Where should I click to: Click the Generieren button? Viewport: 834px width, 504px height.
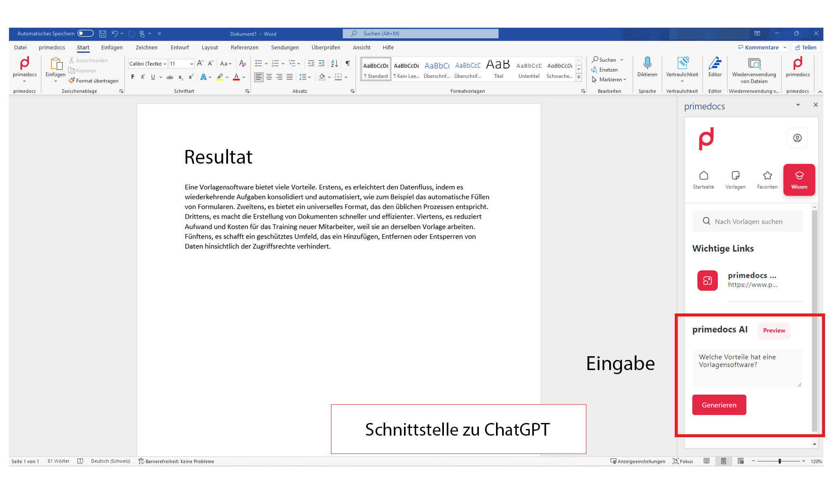719,405
